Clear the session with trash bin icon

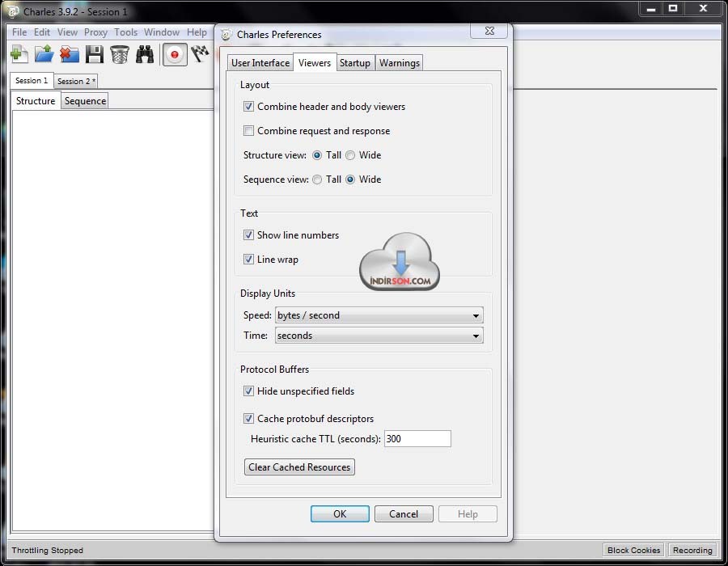[x=120, y=54]
